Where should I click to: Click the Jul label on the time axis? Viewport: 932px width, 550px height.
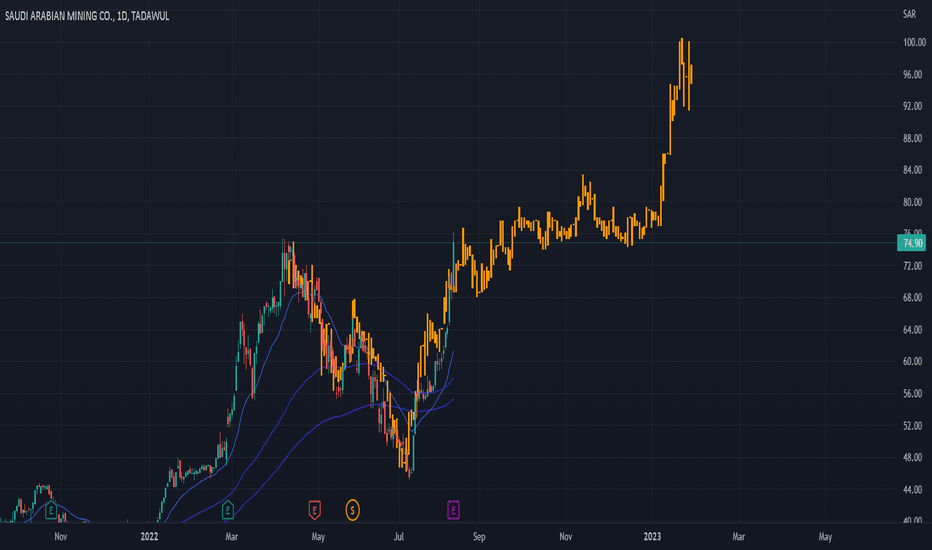(399, 537)
